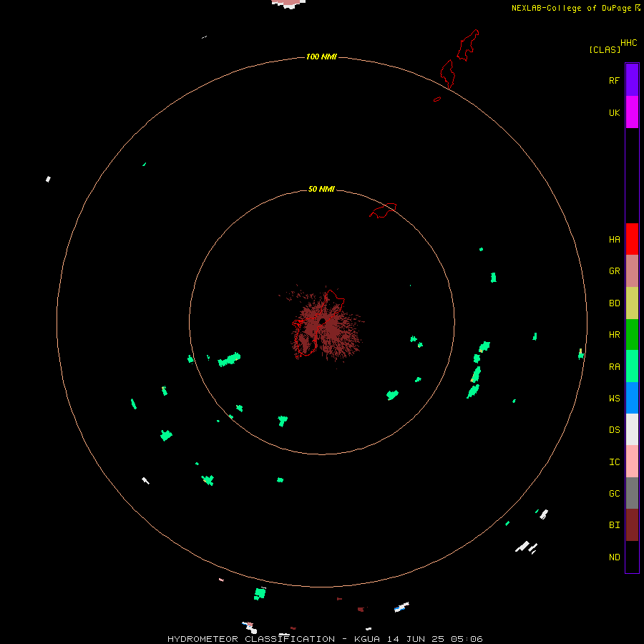
Task: Click the IC pink color swatch
Action: pyautogui.click(x=632, y=462)
